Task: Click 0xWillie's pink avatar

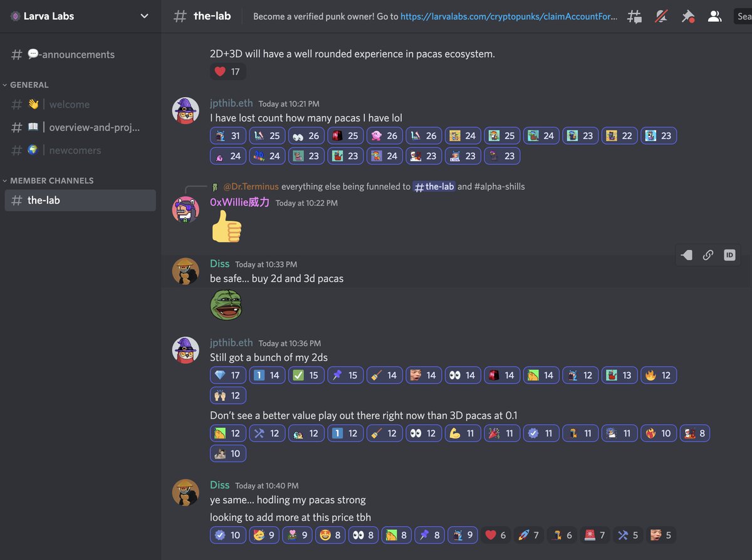Action: click(185, 210)
